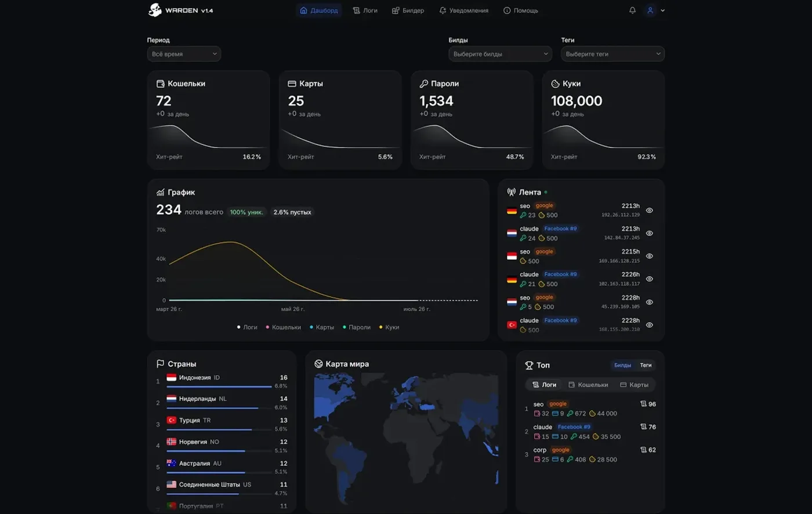Click the flag icon beside Страны heading

161,364
